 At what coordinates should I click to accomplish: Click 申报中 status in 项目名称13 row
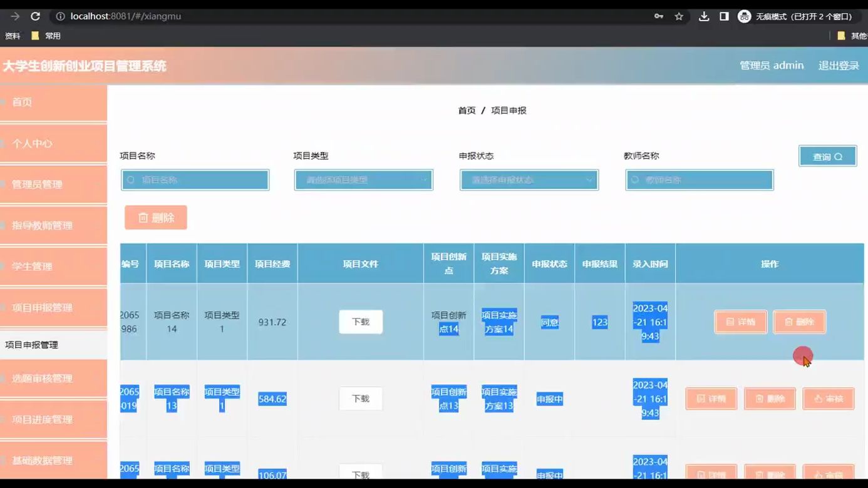pyautogui.click(x=550, y=399)
